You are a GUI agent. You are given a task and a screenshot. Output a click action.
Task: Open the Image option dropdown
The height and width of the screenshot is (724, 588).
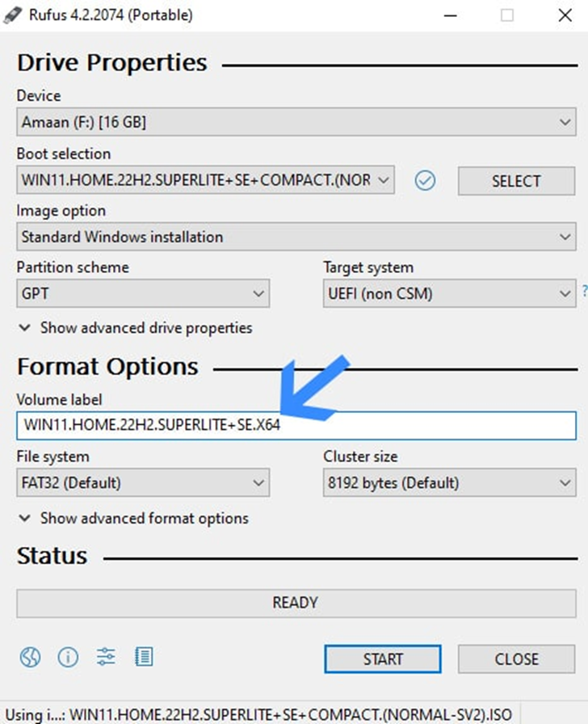pos(296,237)
